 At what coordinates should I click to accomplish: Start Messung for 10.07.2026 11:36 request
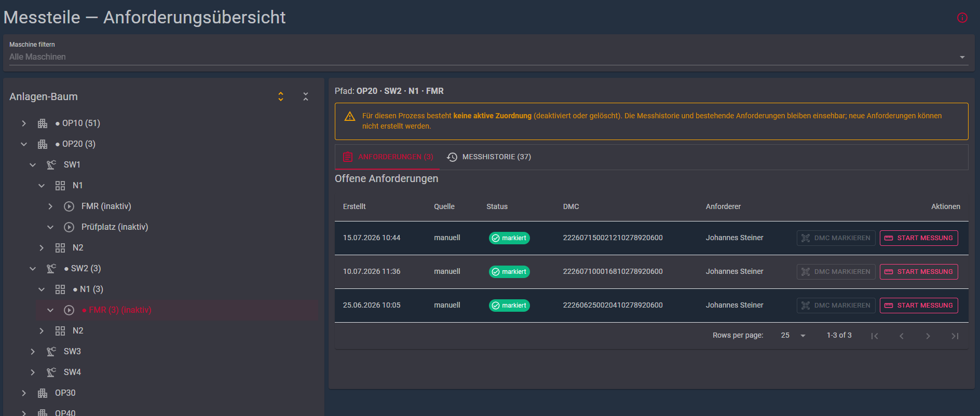point(919,272)
